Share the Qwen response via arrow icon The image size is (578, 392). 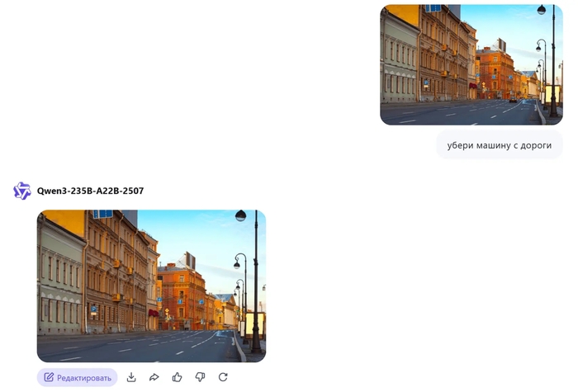(154, 377)
